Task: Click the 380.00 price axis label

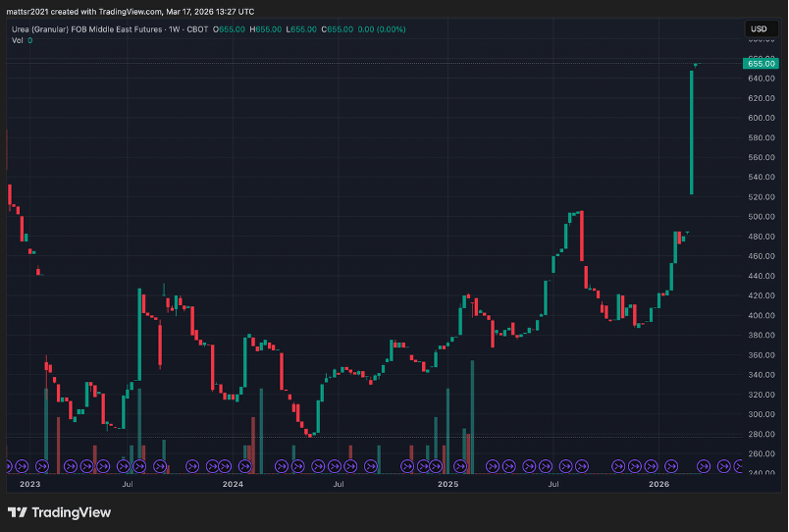Action: click(762, 335)
